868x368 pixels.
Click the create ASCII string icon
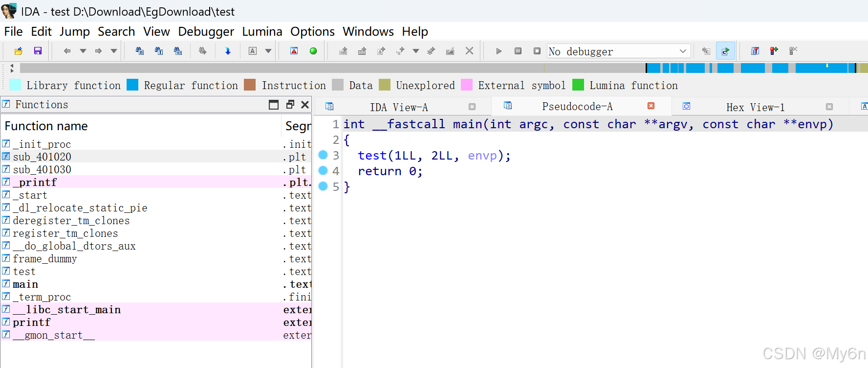(381, 51)
